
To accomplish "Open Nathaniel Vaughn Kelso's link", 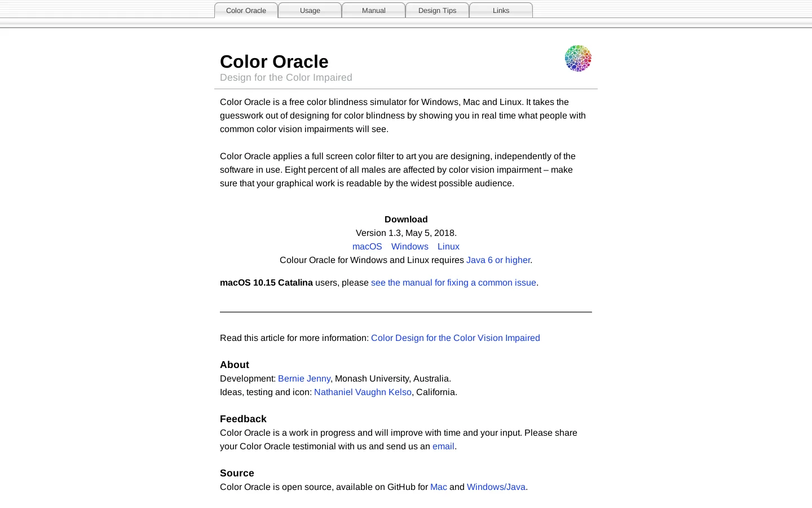I will (x=363, y=392).
